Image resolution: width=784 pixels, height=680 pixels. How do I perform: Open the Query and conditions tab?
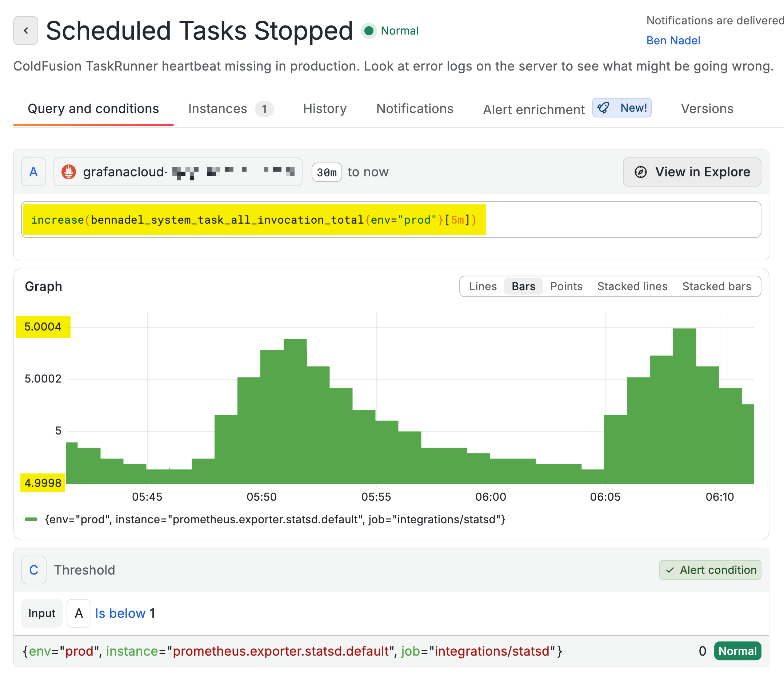click(x=93, y=109)
